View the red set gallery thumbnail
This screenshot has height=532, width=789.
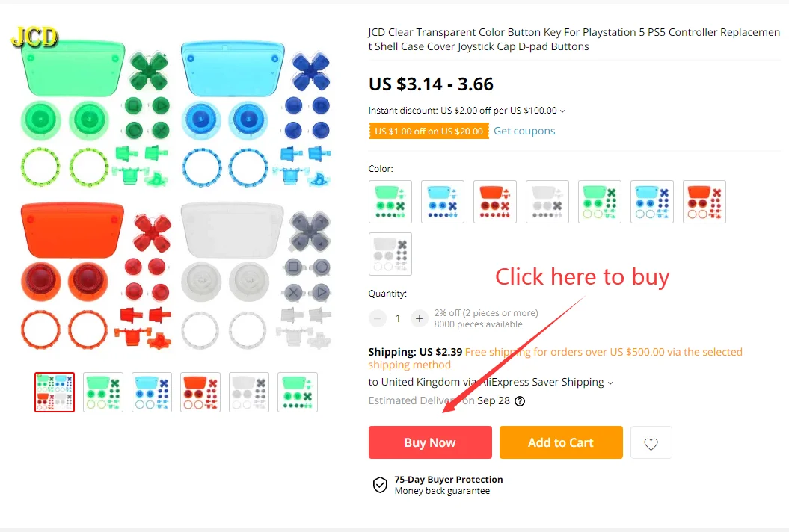(200, 392)
